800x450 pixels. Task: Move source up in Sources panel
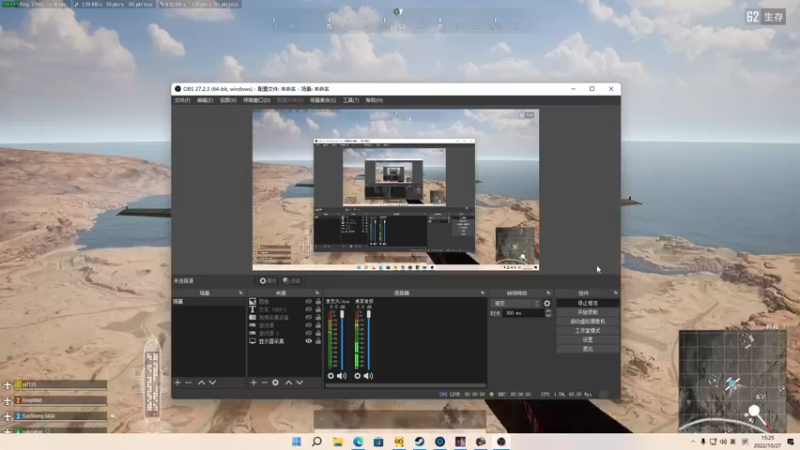click(289, 382)
